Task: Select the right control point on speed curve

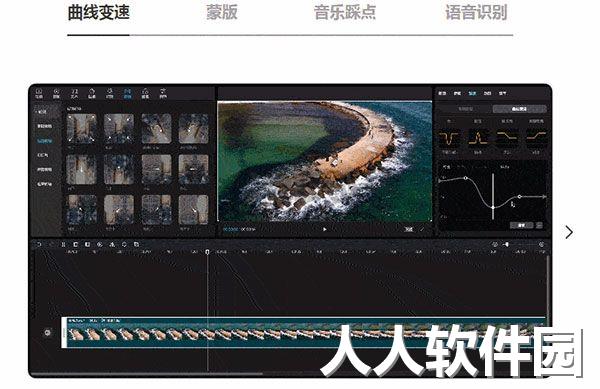Action: tap(520, 197)
